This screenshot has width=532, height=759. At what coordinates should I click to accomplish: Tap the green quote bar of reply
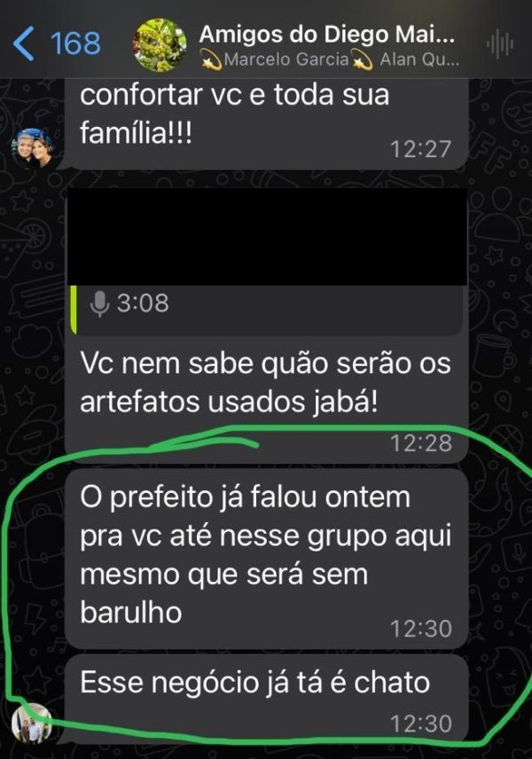(x=74, y=309)
